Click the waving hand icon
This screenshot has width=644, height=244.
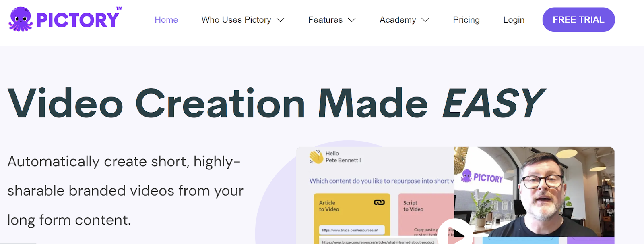[316, 156]
